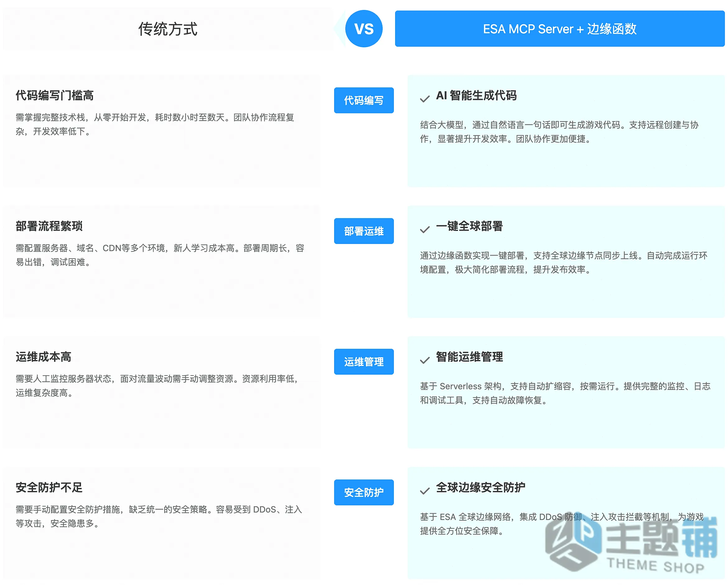
Task: Click the ESA MCP Server + 边缘函数 header
Action: pos(559,29)
